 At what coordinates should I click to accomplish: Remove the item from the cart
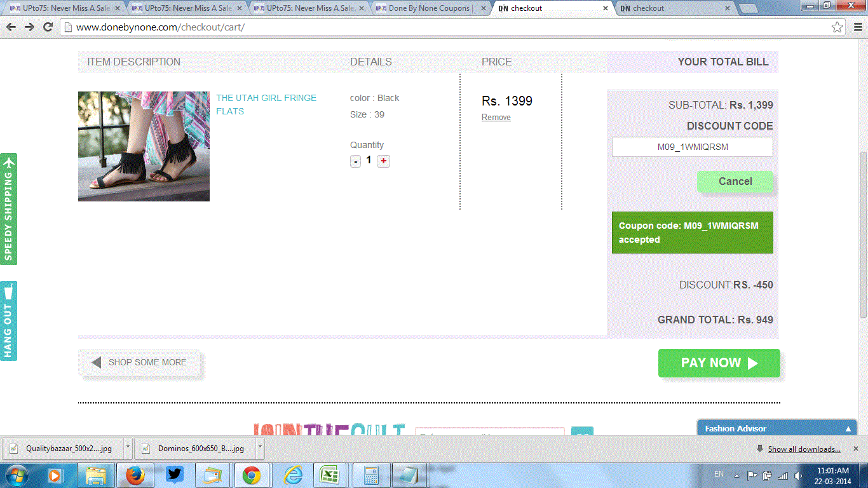pyautogui.click(x=496, y=118)
